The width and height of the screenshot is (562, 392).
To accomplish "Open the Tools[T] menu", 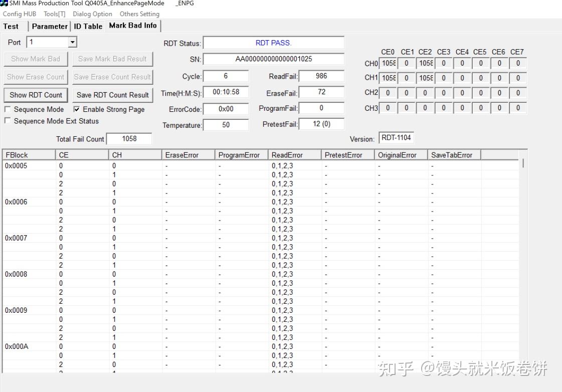I will (x=55, y=14).
